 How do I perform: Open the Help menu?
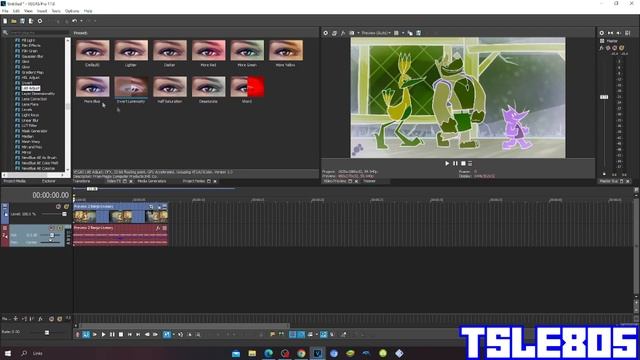coord(88,11)
